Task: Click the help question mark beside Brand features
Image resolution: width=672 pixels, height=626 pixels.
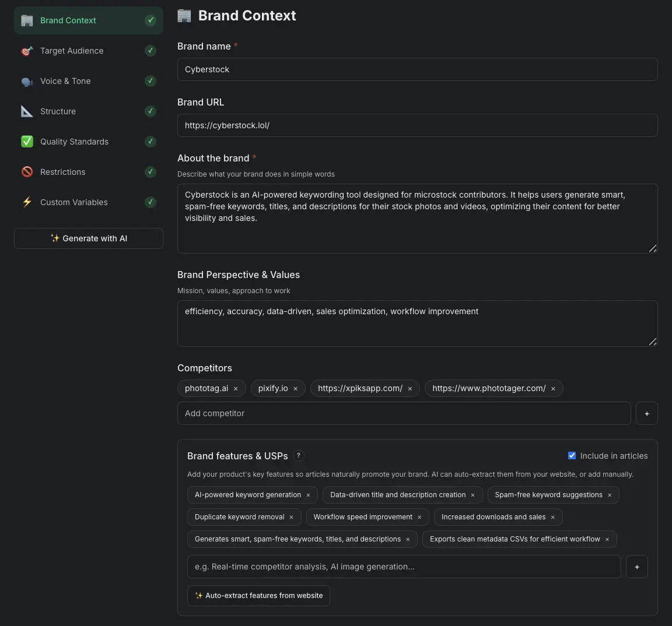Action: [x=299, y=456]
